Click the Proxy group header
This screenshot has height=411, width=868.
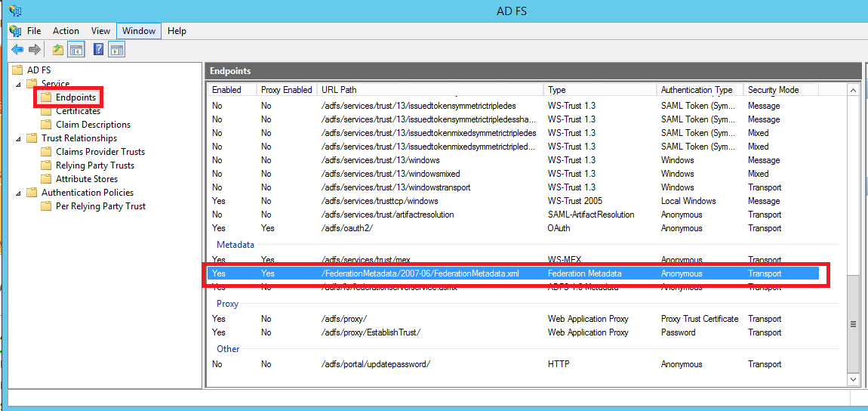point(227,304)
